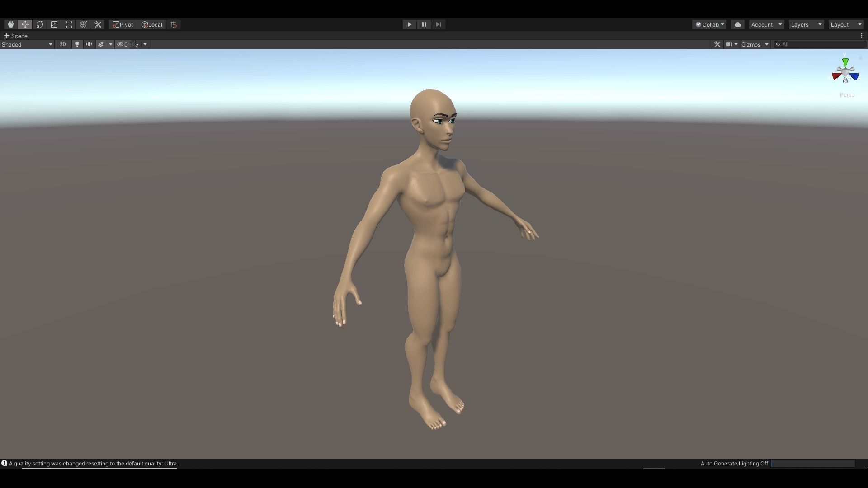Open custom editor tools in the main toolbar

point(98,24)
